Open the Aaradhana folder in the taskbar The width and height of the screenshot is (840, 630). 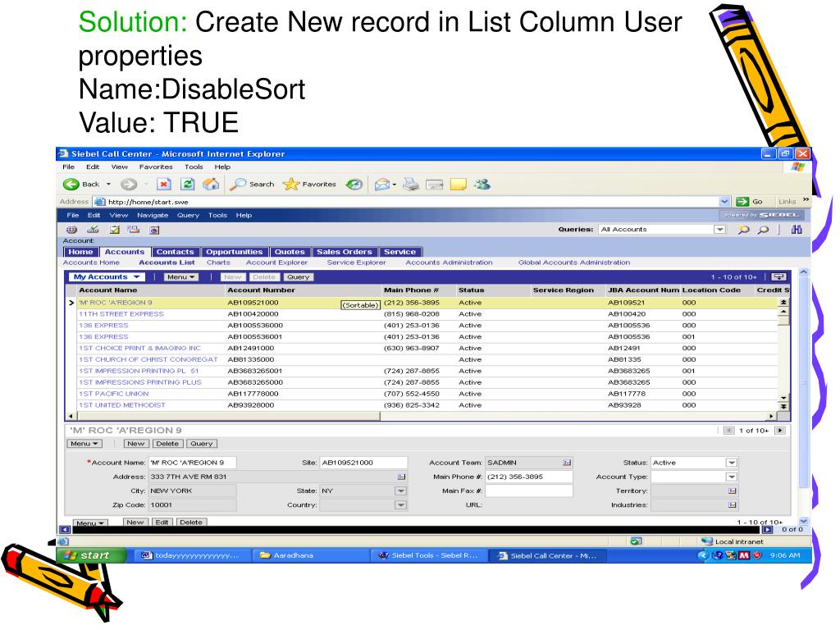pos(311,555)
